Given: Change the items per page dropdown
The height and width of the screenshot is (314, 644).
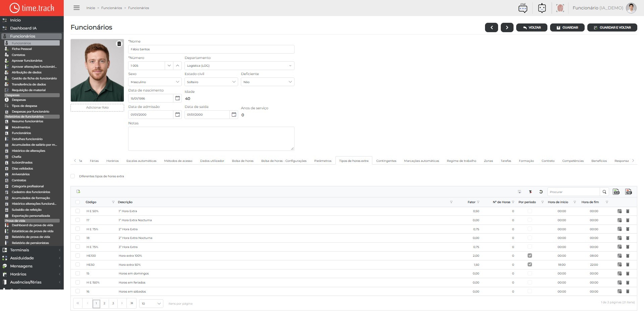Looking at the screenshot, I should [151, 303].
